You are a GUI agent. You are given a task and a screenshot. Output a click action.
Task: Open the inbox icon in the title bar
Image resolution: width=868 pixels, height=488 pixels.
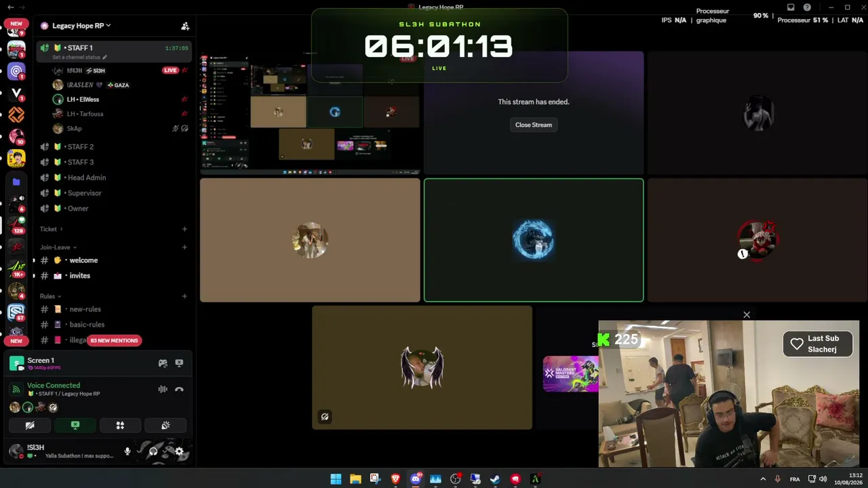tap(791, 7)
